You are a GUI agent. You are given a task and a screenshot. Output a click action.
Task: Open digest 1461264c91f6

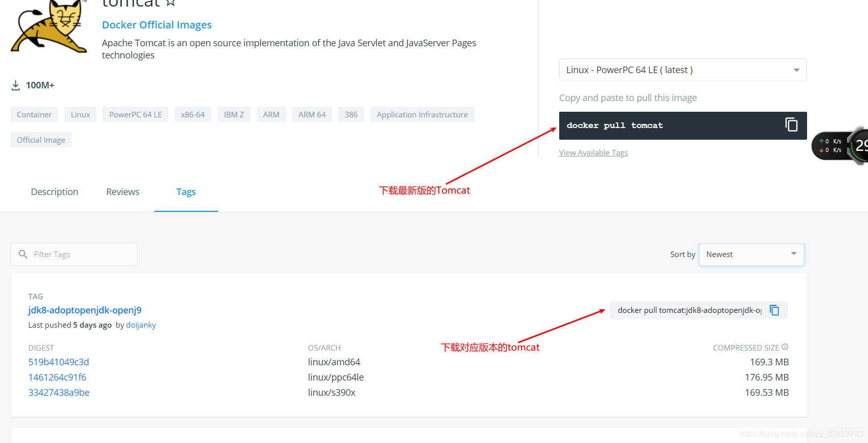click(x=57, y=377)
